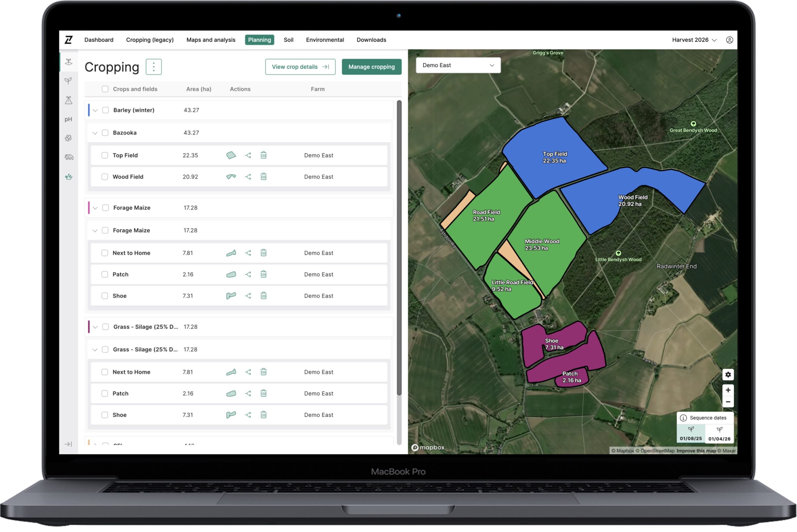This screenshot has width=797, height=532.
Task: Select the Next to Home checkbox
Action: pyautogui.click(x=105, y=253)
